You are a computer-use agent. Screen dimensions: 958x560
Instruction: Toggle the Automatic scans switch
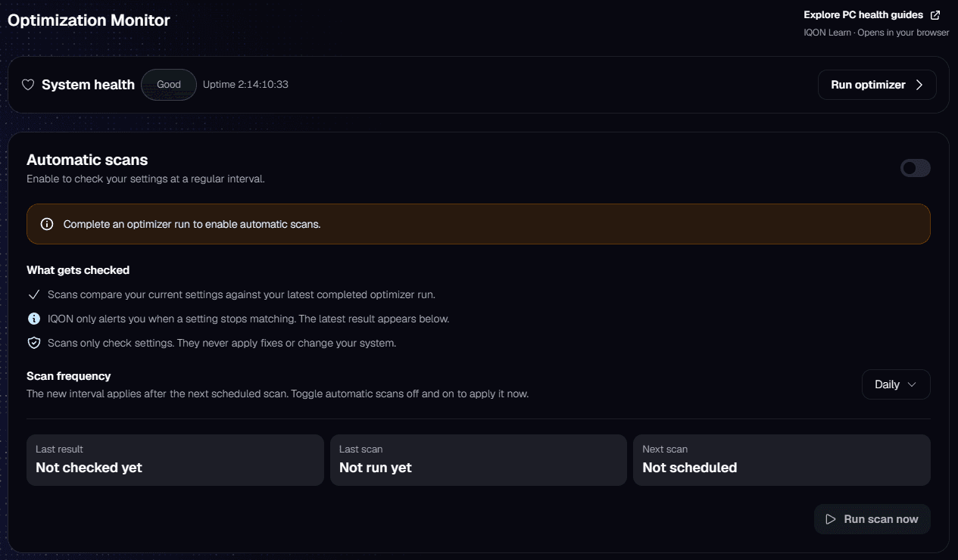coord(915,168)
